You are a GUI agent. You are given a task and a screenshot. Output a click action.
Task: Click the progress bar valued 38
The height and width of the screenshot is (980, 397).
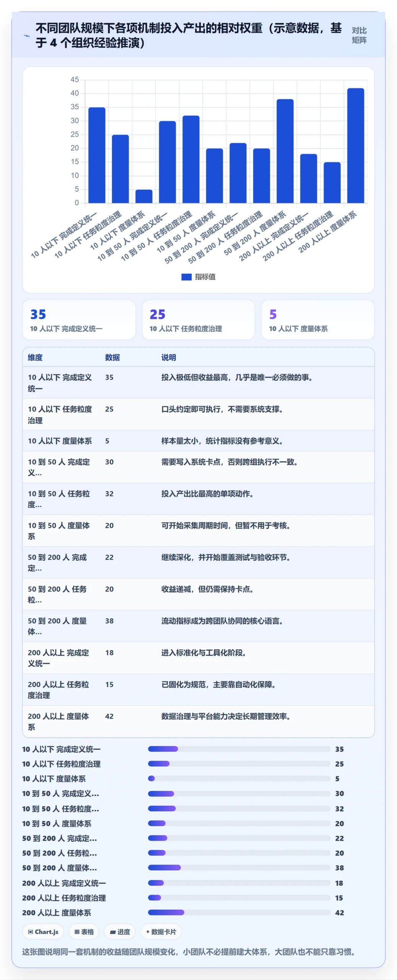tap(239, 868)
